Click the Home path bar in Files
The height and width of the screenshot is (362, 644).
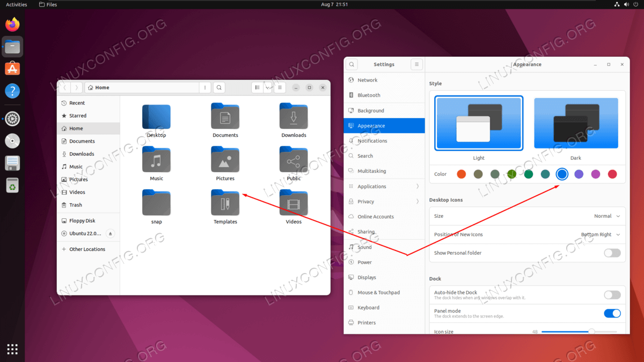(x=141, y=87)
